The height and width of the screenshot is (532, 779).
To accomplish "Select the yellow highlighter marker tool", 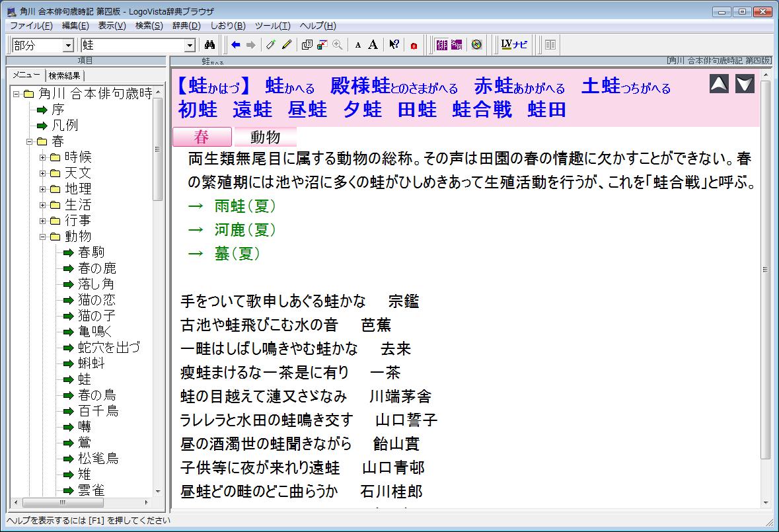I will tap(286, 45).
